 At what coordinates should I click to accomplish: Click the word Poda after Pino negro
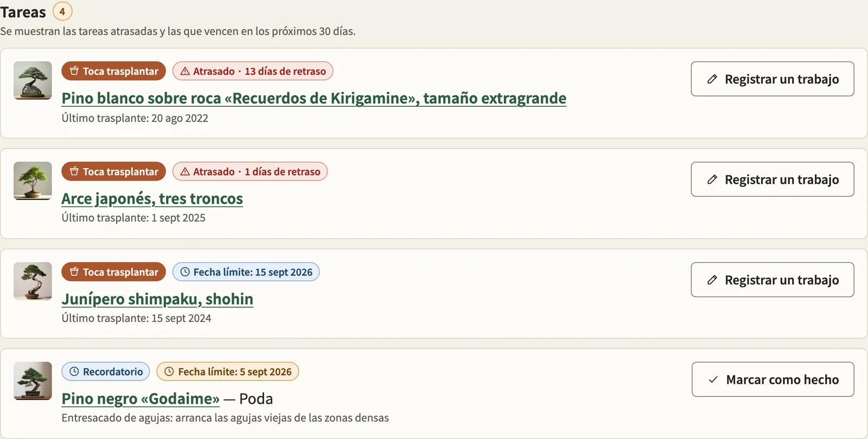click(256, 398)
